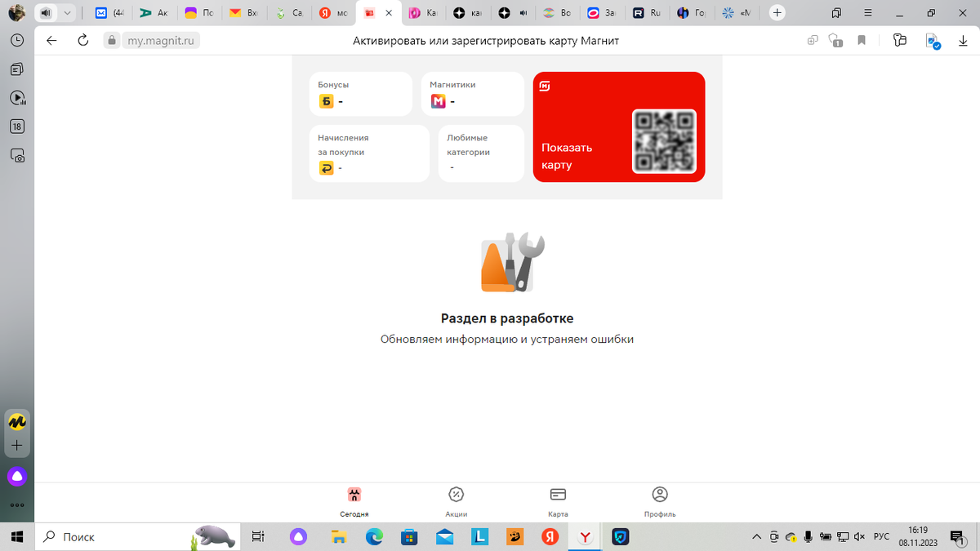Open the Любимые категории card
Screen dimensions: 980x551
pos(481,153)
